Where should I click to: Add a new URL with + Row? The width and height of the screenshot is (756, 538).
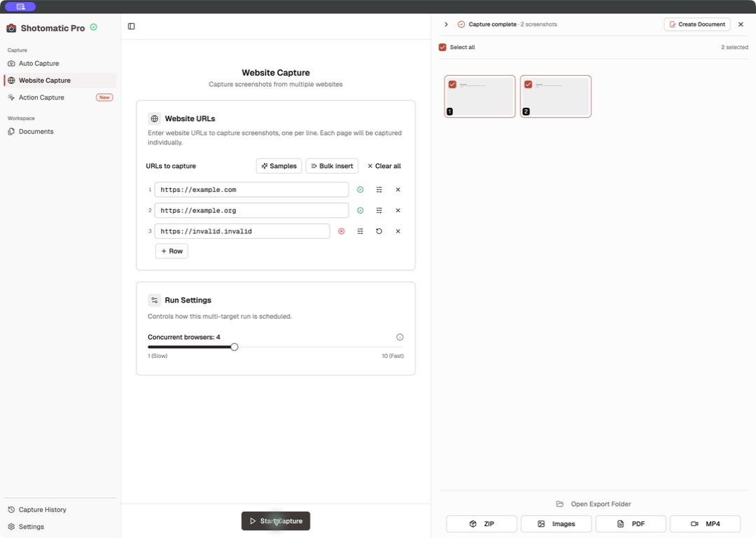pos(171,251)
